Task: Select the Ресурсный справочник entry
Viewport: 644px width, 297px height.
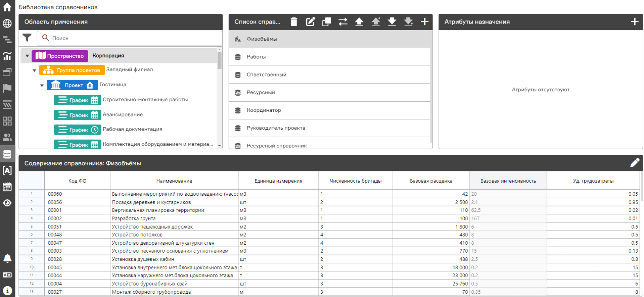Action: [x=329, y=143]
